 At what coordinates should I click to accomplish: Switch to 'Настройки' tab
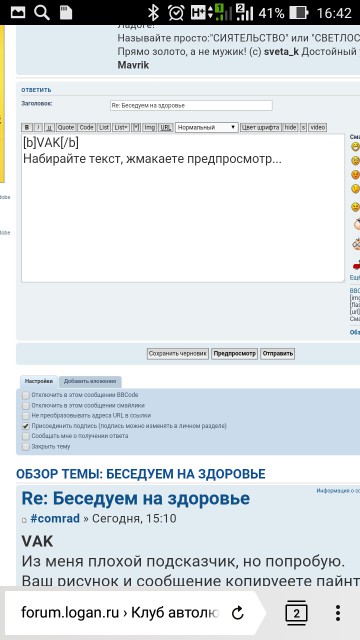[x=39, y=381]
